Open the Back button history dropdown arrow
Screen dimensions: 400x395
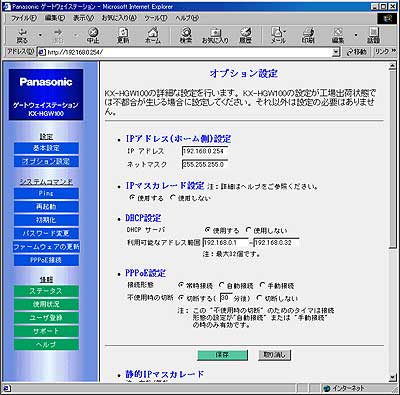pyautogui.click(x=40, y=35)
